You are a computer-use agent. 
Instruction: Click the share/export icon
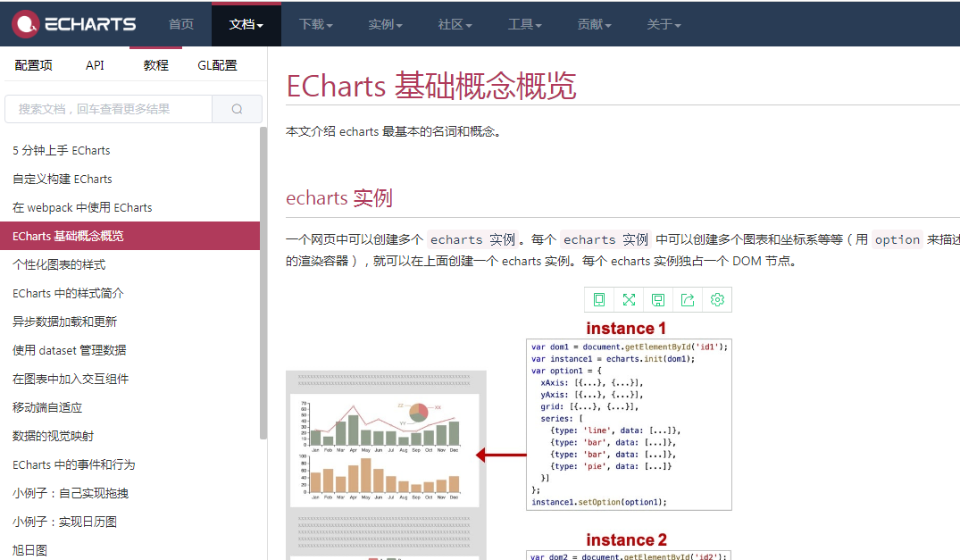click(688, 299)
